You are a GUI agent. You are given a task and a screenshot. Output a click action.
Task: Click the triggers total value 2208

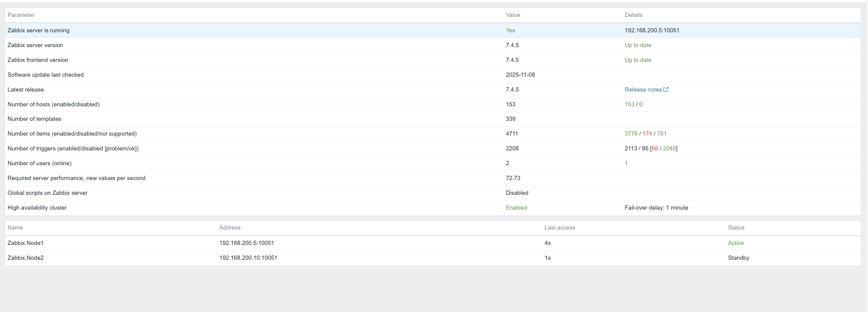point(512,148)
